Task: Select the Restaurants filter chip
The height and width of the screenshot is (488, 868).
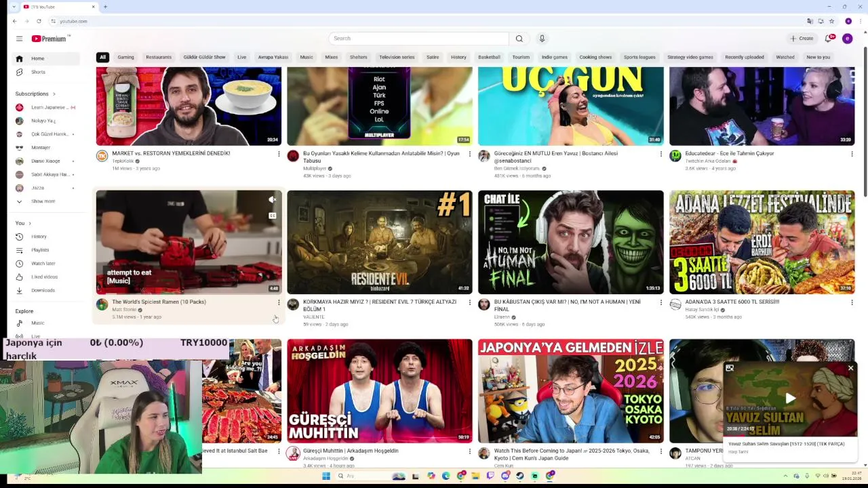Action: point(159,57)
